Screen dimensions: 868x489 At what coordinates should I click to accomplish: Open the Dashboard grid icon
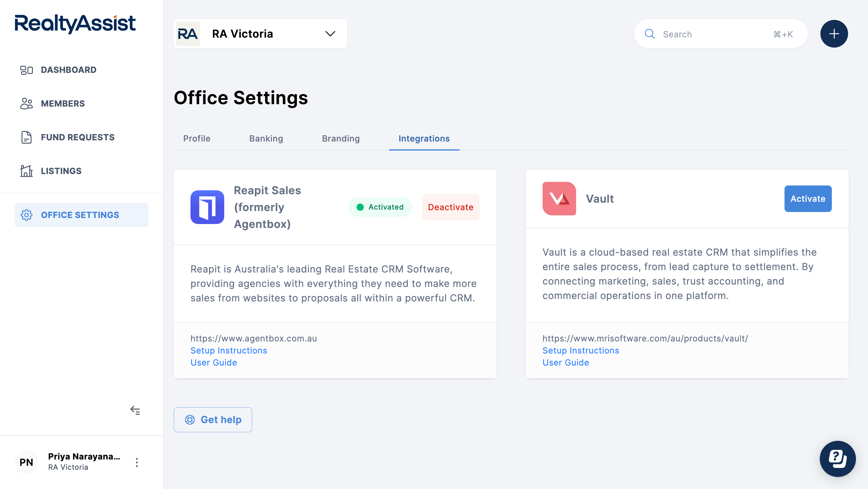(x=26, y=70)
